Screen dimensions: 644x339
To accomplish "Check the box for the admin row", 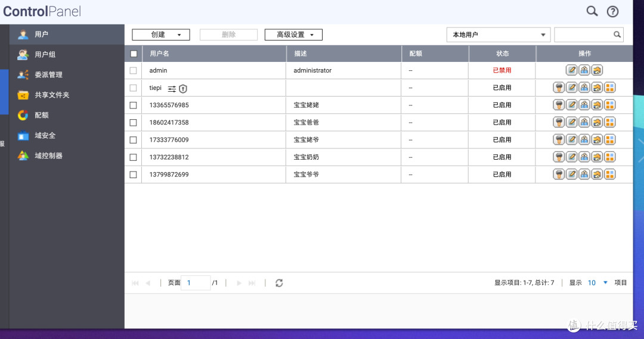I will [x=133, y=70].
